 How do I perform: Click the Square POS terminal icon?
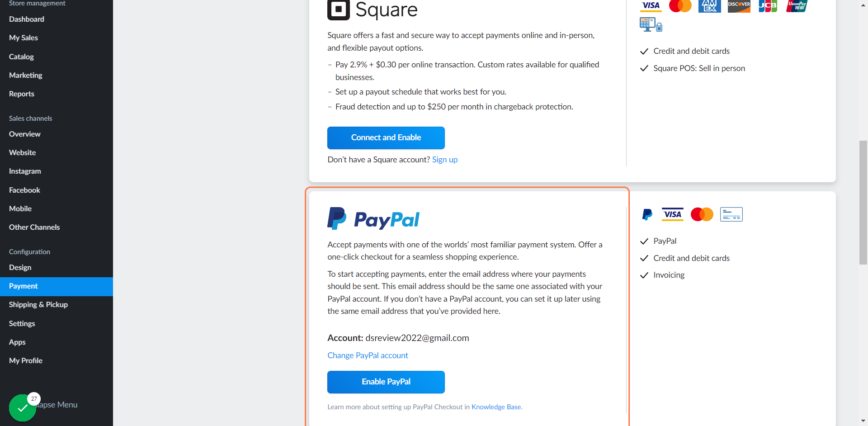point(651,24)
